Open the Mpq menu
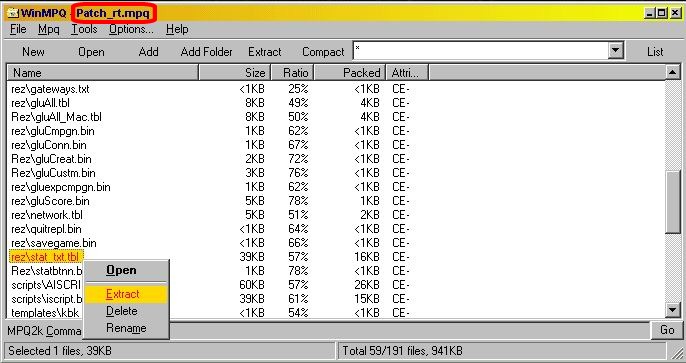Screen dimensions: 686x363 point(49,29)
